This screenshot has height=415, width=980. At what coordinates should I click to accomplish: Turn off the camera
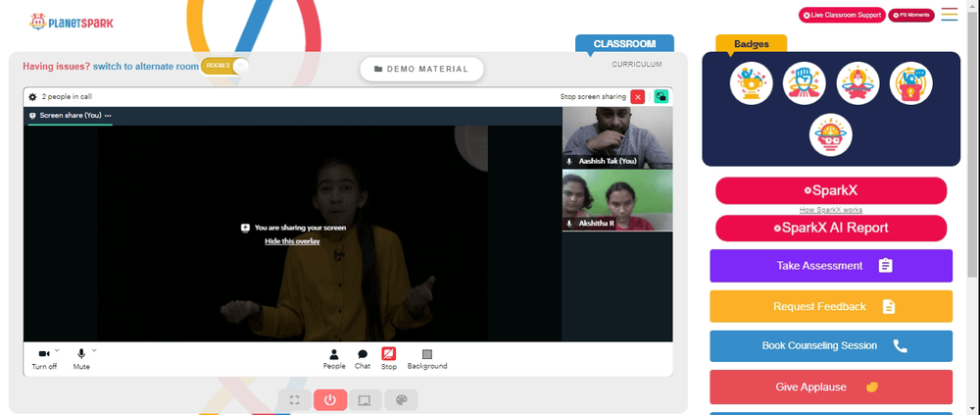click(44, 359)
